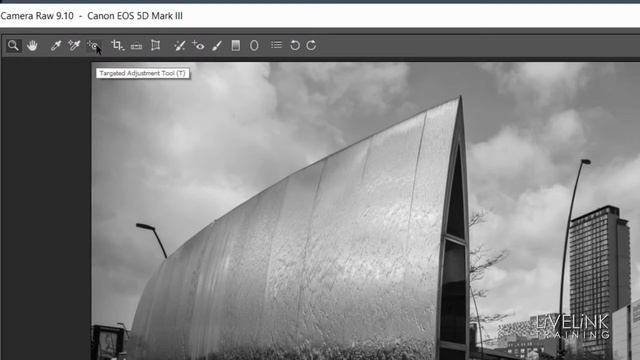Pick the White Balance eyedropper tool
Image resolution: width=640 pixels, height=360 pixels.
point(56,45)
